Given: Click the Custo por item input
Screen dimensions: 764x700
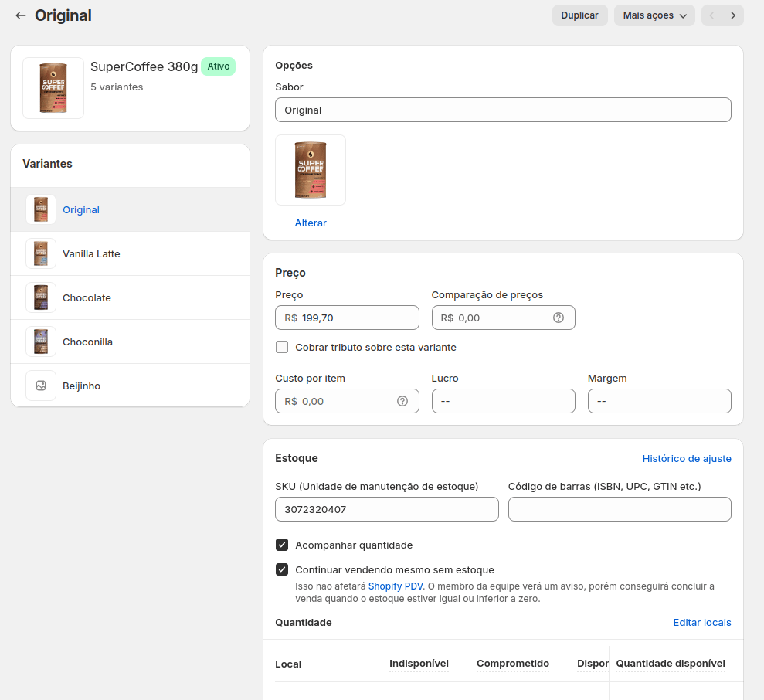Looking at the screenshot, I should [x=347, y=401].
